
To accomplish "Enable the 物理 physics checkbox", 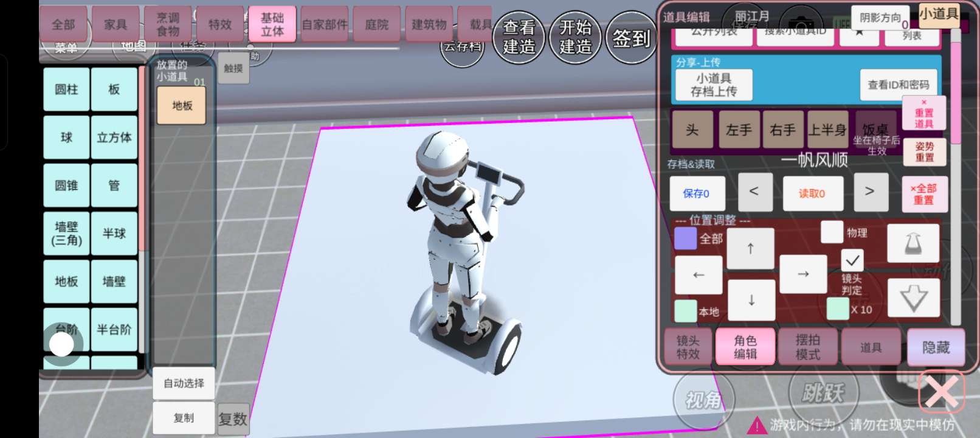I will pos(832,232).
